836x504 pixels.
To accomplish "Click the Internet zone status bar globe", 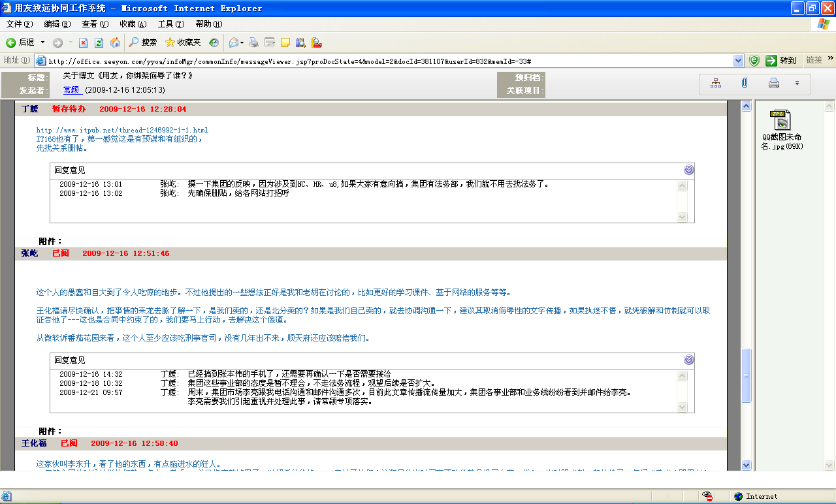I will pyautogui.click(x=739, y=496).
